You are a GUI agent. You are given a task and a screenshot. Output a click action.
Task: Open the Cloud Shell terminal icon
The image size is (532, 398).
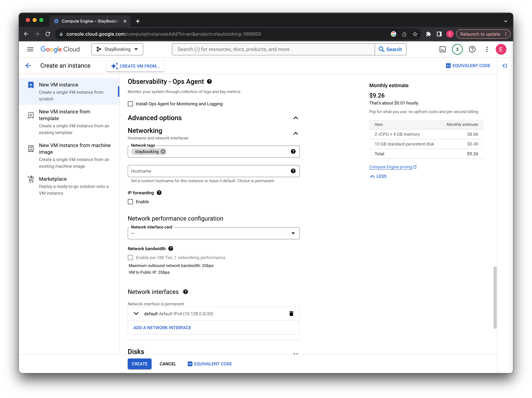tap(442, 49)
